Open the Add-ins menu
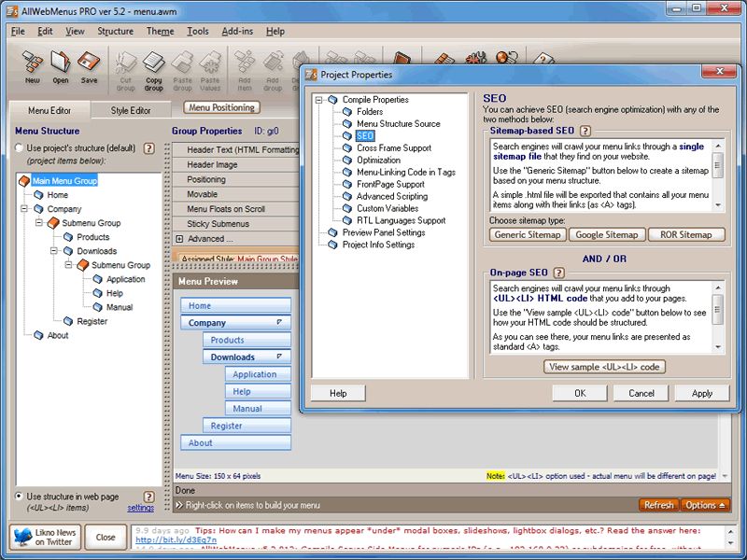747x560 pixels. click(x=237, y=32)
